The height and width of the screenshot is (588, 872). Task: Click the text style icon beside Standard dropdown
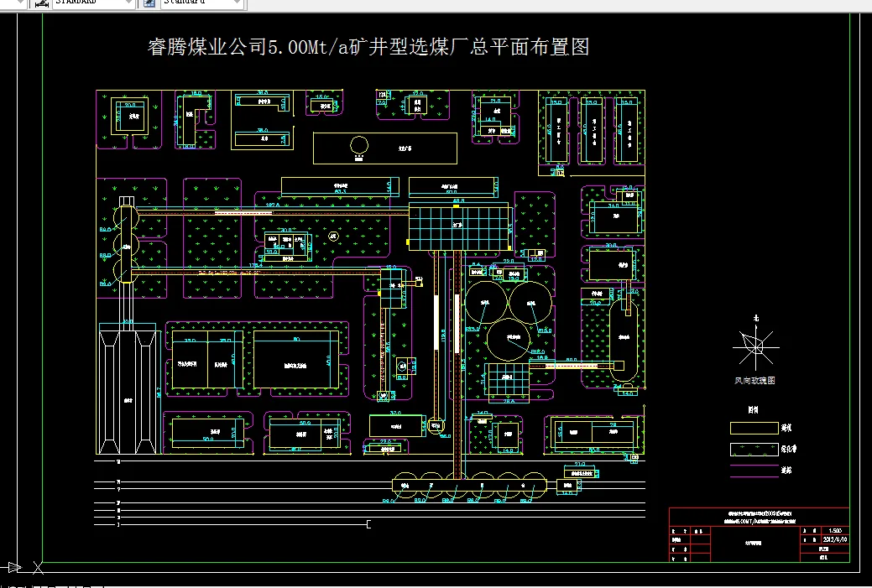(x=148, y=3)
